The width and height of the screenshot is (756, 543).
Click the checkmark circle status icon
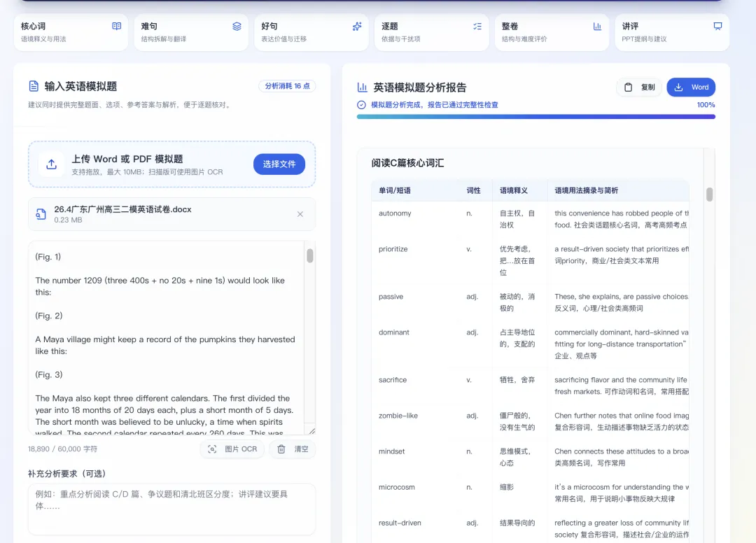361,104
